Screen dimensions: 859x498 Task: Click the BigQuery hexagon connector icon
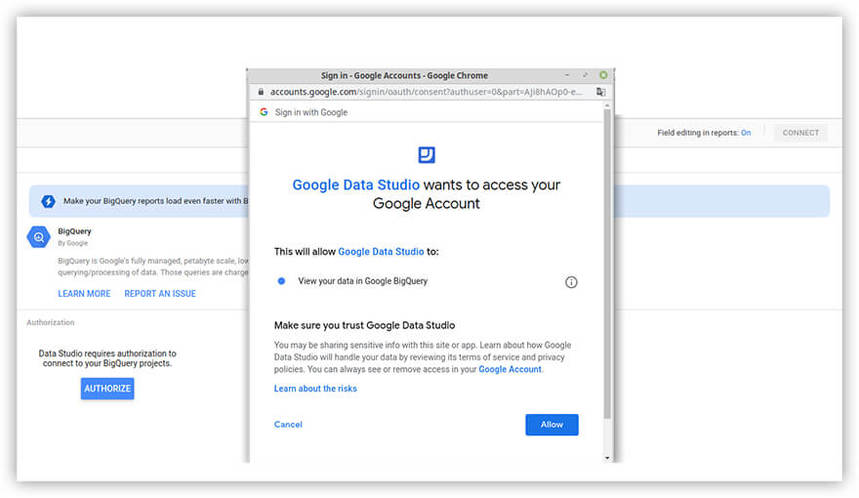[38, 237]
